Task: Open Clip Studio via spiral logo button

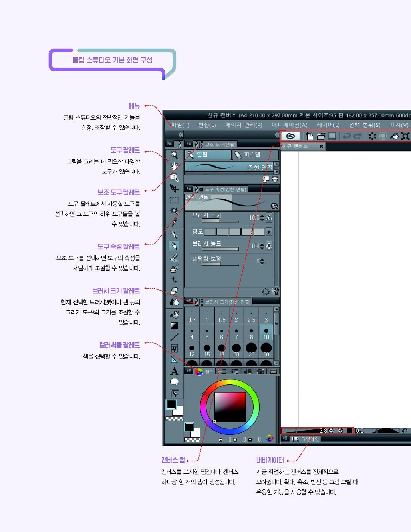Action: pyautogui.click(x=291, y=136)
